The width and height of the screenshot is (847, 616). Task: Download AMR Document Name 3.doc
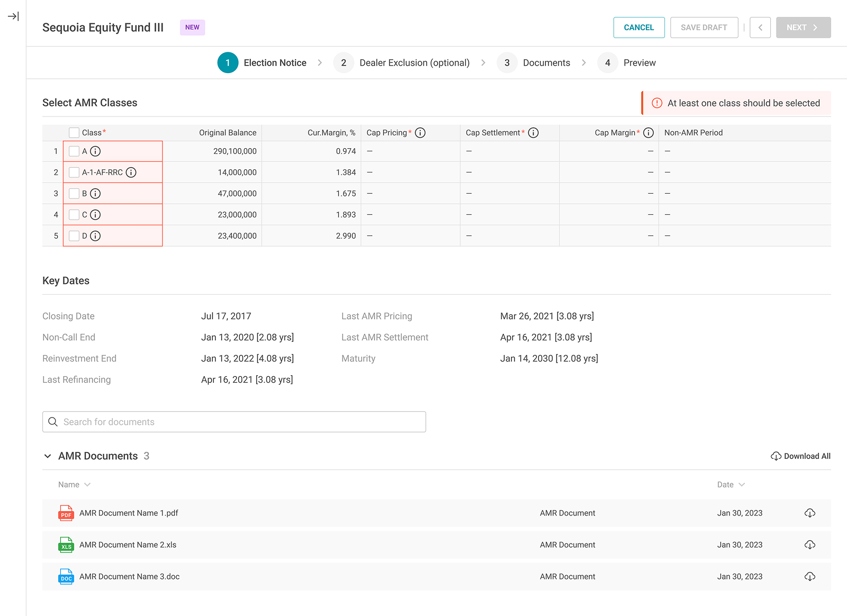[810, 576]
